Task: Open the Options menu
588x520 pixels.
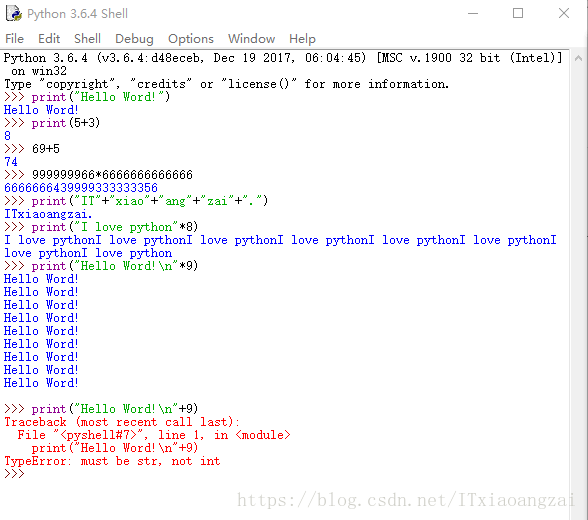Action: [191, 39]
